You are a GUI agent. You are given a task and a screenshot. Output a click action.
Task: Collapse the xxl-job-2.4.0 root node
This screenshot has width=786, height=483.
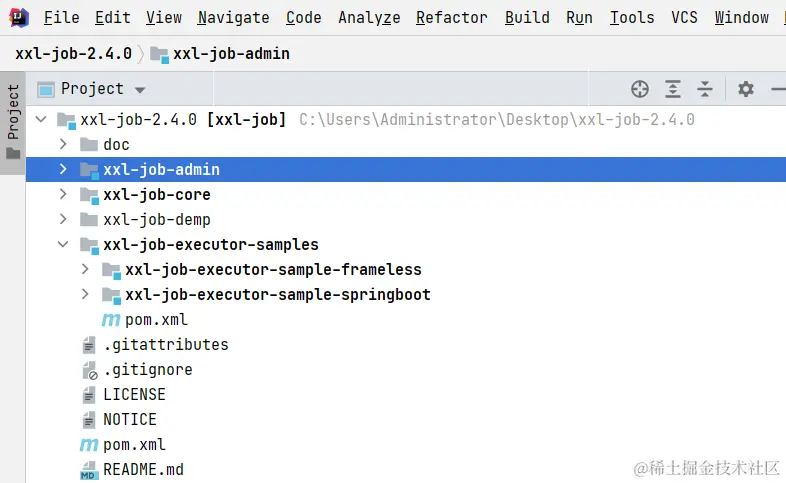pyautogui.click(x=41, y=119)
